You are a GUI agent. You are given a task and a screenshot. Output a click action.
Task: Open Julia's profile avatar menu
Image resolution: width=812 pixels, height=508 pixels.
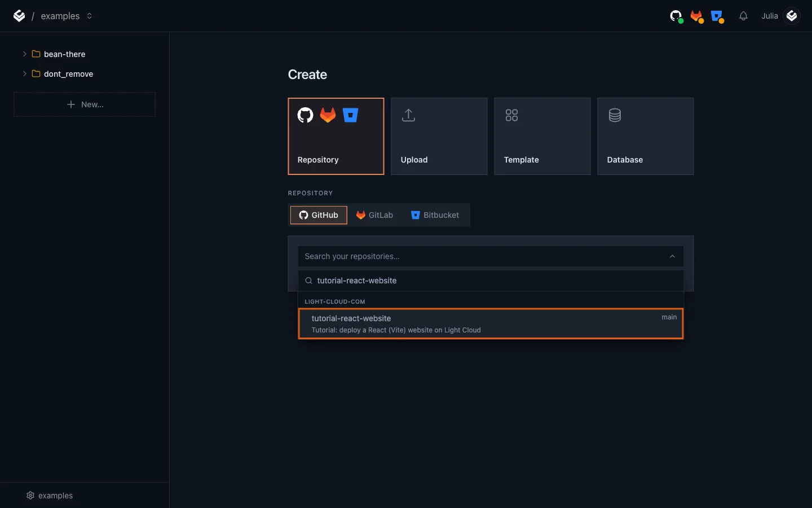click(792, 16)
